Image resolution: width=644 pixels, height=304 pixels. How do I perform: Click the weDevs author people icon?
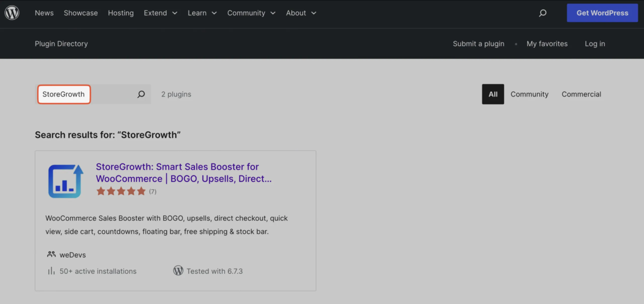51,254
